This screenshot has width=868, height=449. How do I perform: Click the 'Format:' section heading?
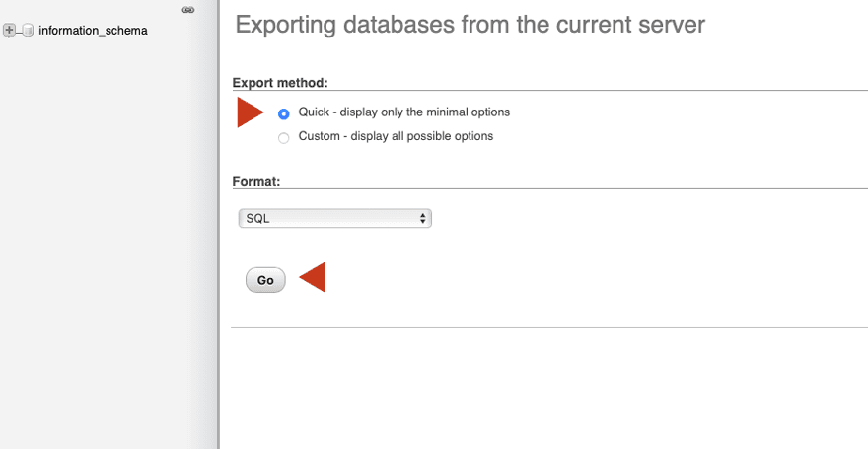point(256,182)
